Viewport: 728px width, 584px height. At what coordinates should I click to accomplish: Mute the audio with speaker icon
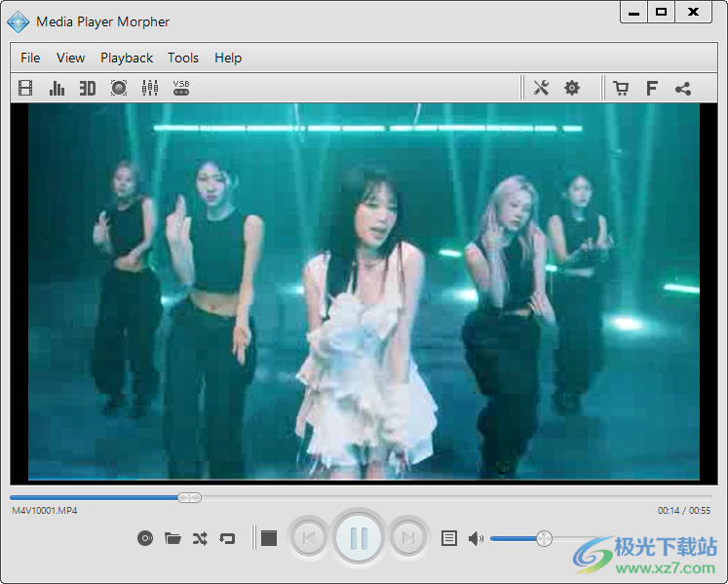tap(476, 539)
